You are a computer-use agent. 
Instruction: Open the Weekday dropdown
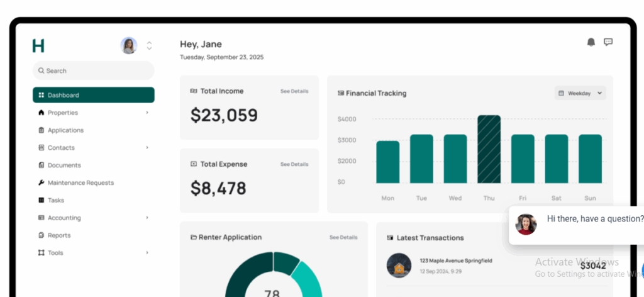[x=580, y=93]
